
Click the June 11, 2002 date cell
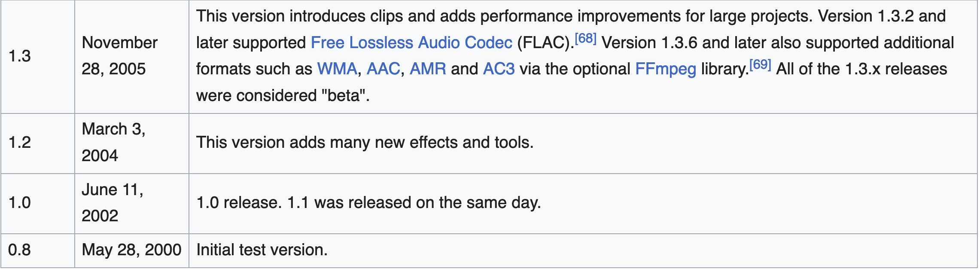point(112,202)
